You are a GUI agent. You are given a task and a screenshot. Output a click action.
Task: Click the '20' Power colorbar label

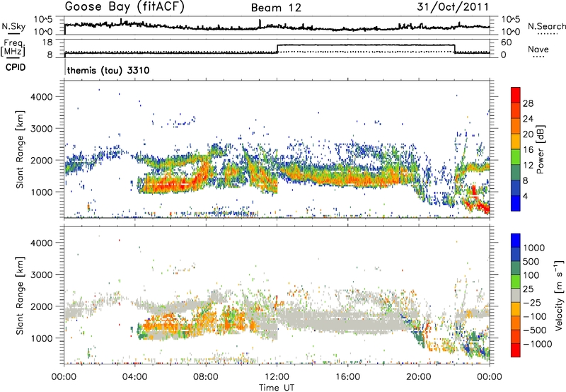coord(528,134)
